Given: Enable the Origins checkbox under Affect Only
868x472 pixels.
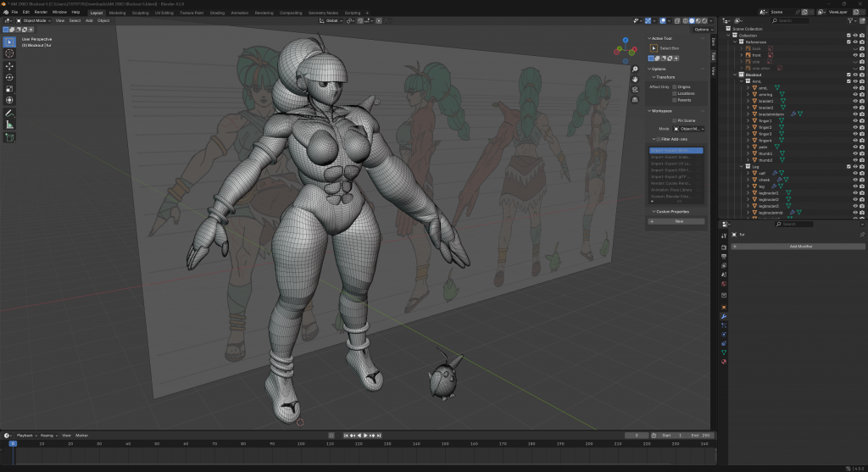Looking at the screenshot, I should click(x=674, y=86).
